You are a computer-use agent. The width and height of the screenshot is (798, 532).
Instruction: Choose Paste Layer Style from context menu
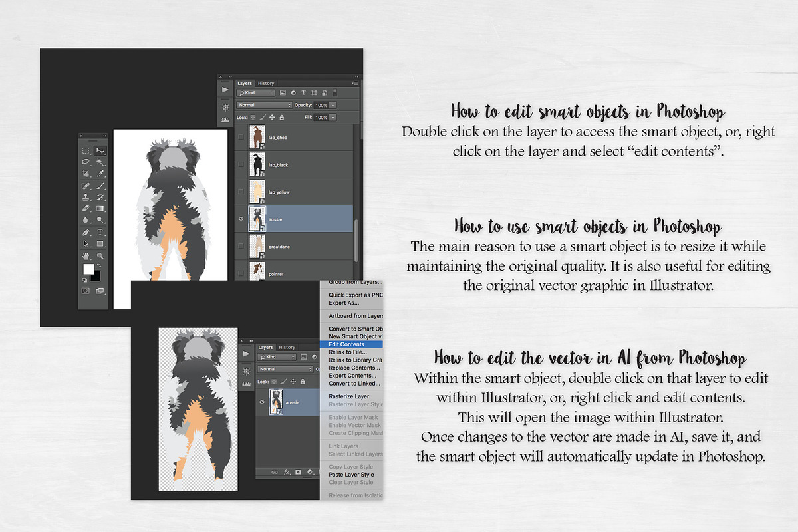351,475
